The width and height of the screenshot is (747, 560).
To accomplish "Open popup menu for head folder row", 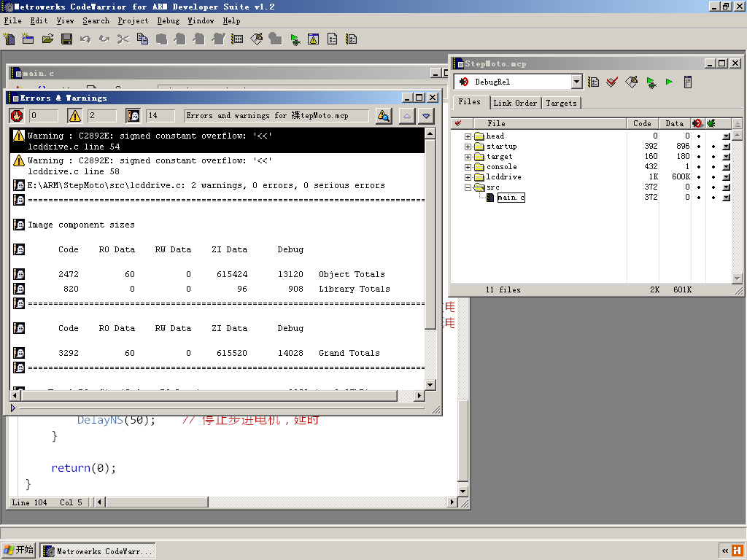I will [x=726, y=136].
